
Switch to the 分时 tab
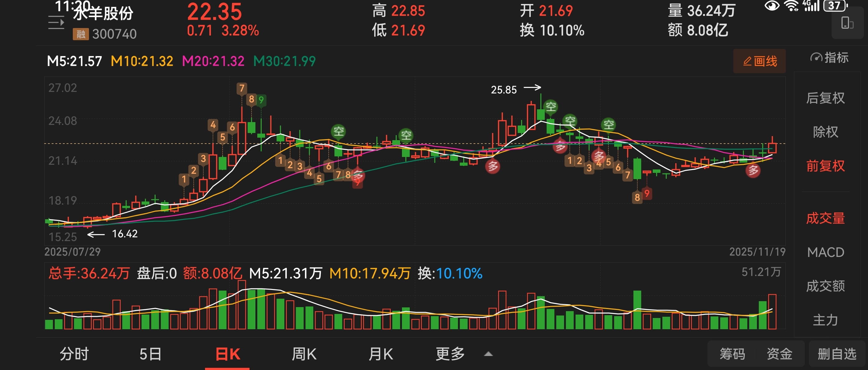coord(74,354)
